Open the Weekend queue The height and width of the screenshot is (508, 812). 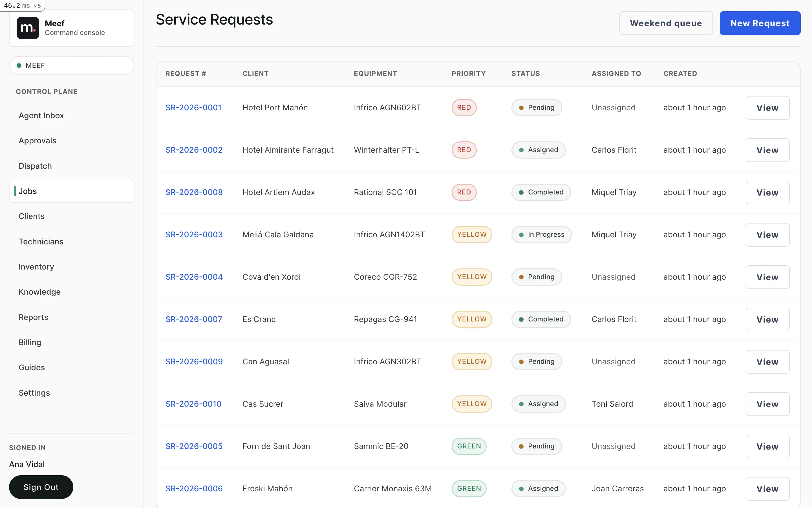coord(666,23)
